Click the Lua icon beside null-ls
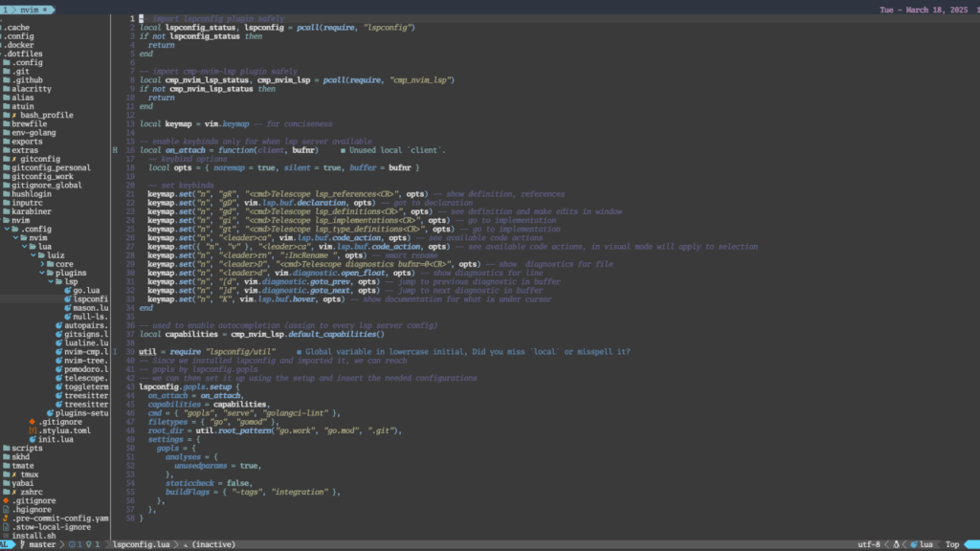This screenshot has height=551, width=980. click(68, 316)
